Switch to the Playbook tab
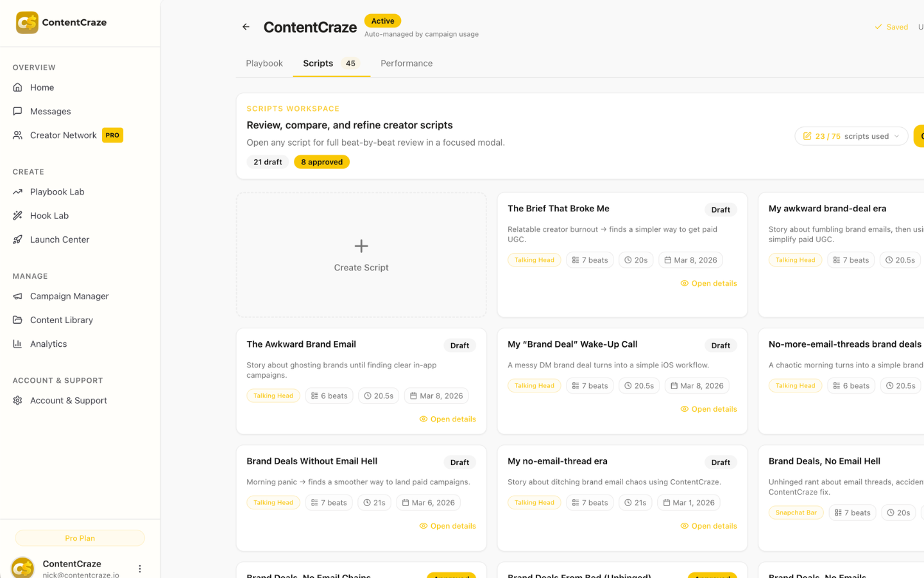This screenshot has width=924, height=578. [264, 64]
